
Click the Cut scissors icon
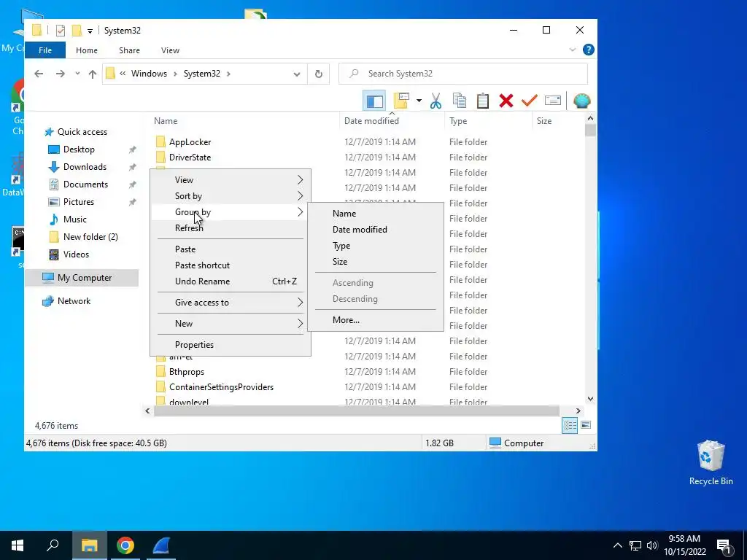[x=436, y=101]
